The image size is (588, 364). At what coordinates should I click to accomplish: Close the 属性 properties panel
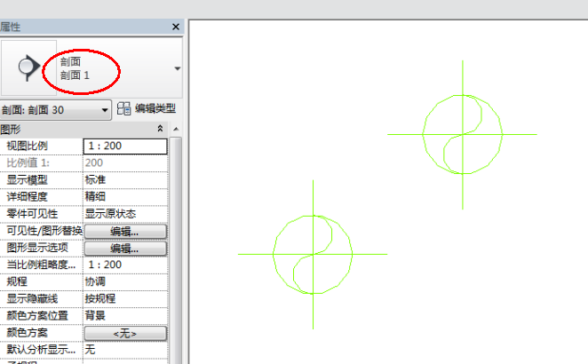tap(176, 27)
